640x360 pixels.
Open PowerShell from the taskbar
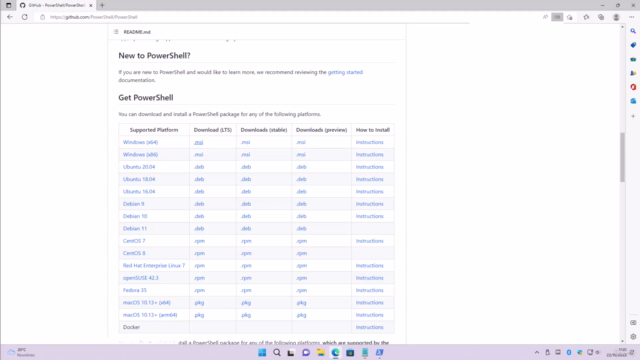(x=380, y=353)
